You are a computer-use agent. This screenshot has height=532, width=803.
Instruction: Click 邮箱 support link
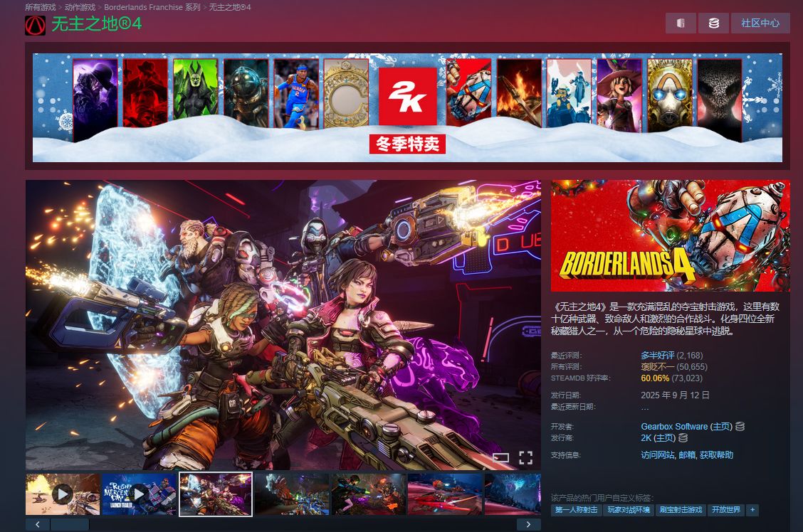click(x=687, y=454)
